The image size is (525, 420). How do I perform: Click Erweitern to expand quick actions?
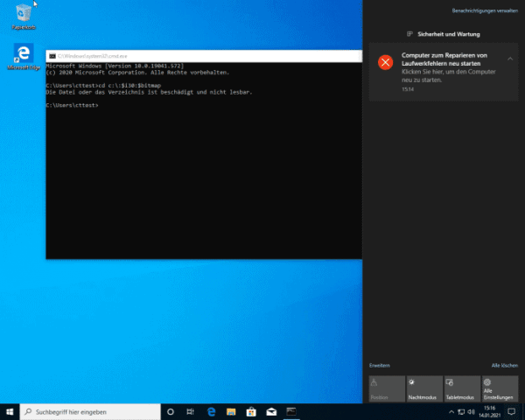[380, 365]
